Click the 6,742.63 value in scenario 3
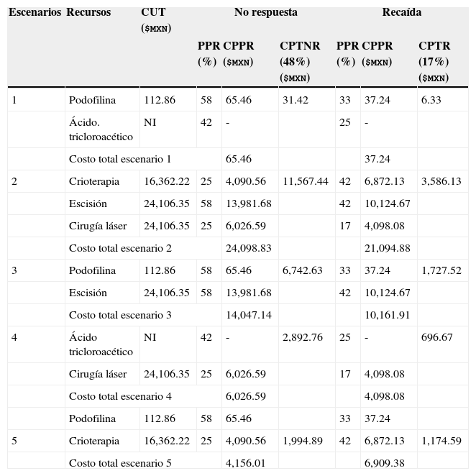The height and width of the screenshot is (476, 476). 302,271
